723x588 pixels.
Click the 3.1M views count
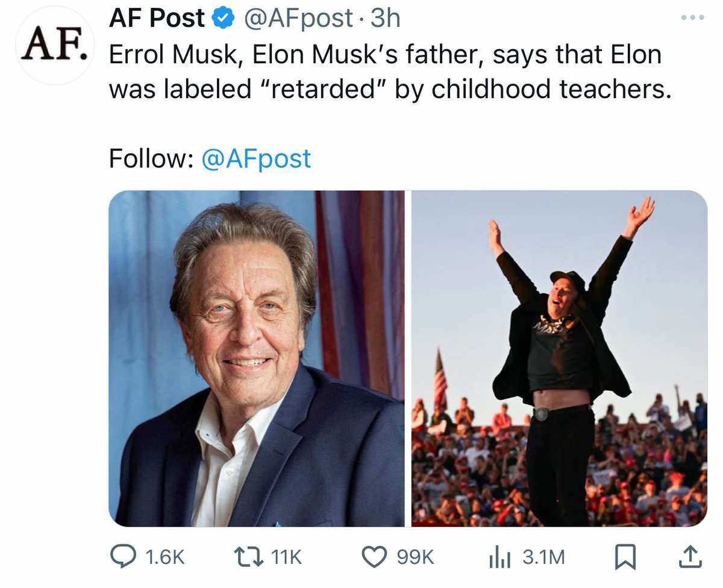tap(543, 557)
